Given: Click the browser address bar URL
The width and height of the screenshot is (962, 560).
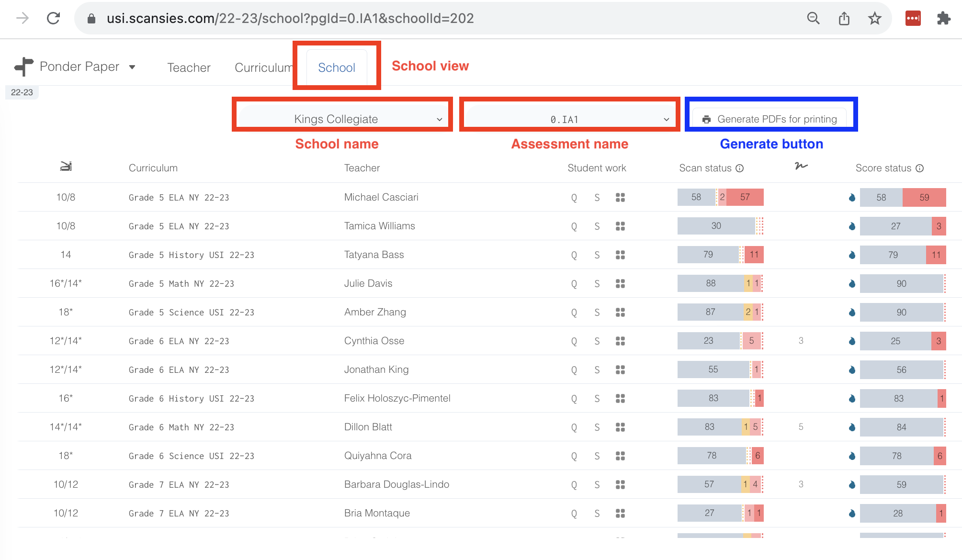Looking at the screenshot, I should [x=290, y=18].
